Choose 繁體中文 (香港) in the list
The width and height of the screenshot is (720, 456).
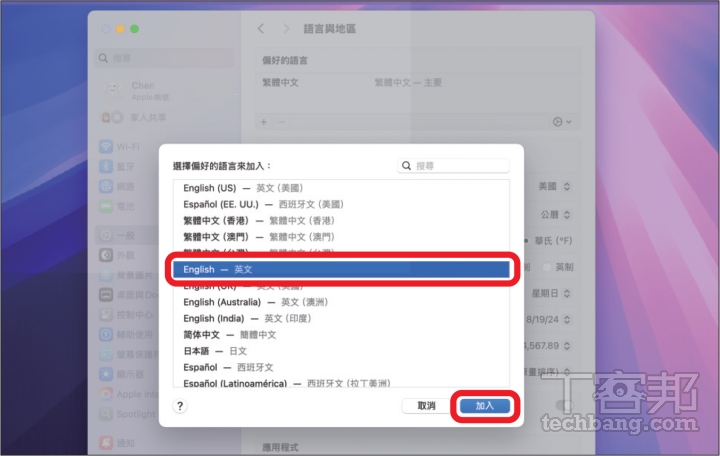pyautogui.click(x=341, y=221)
